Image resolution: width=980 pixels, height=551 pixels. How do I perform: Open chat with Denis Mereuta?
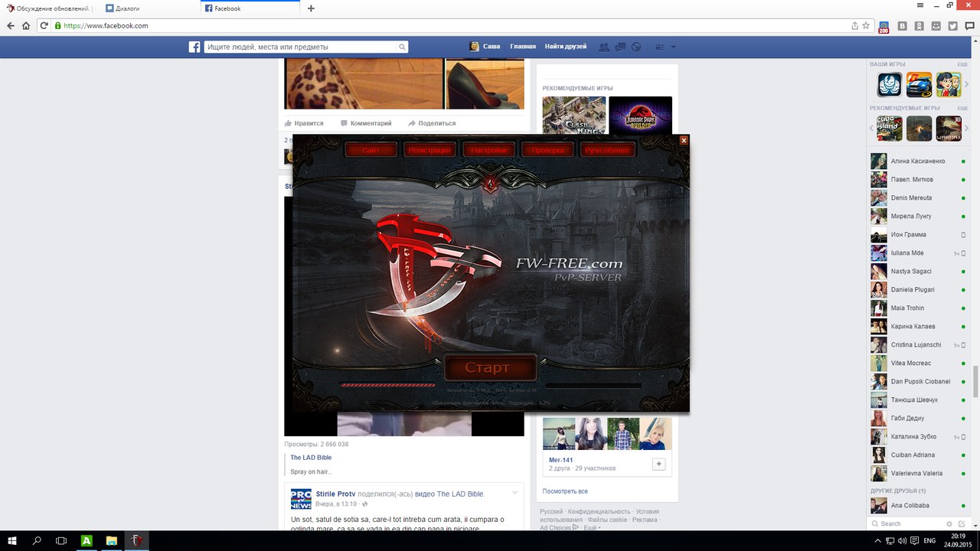918,198
